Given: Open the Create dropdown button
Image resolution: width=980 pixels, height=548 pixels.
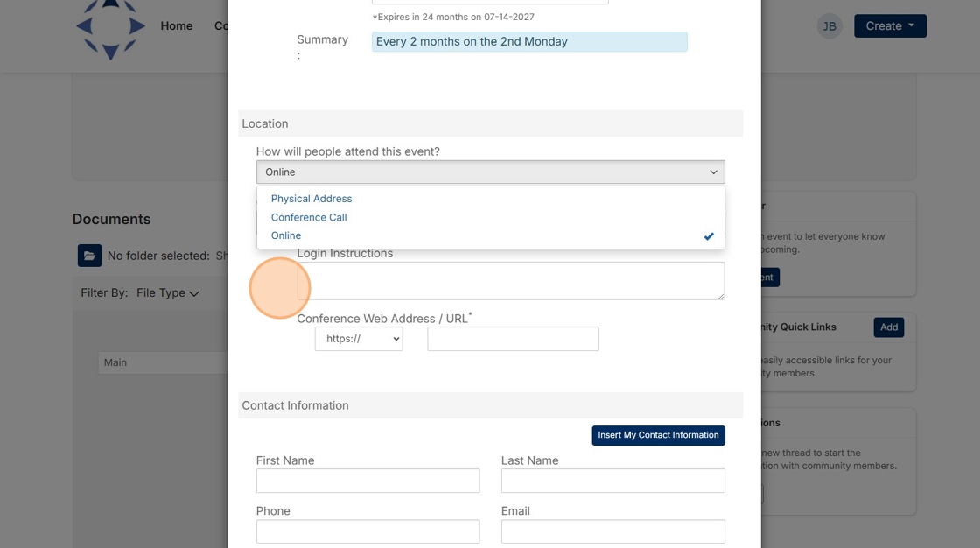Looking at the screenshot, I should 890,25.
